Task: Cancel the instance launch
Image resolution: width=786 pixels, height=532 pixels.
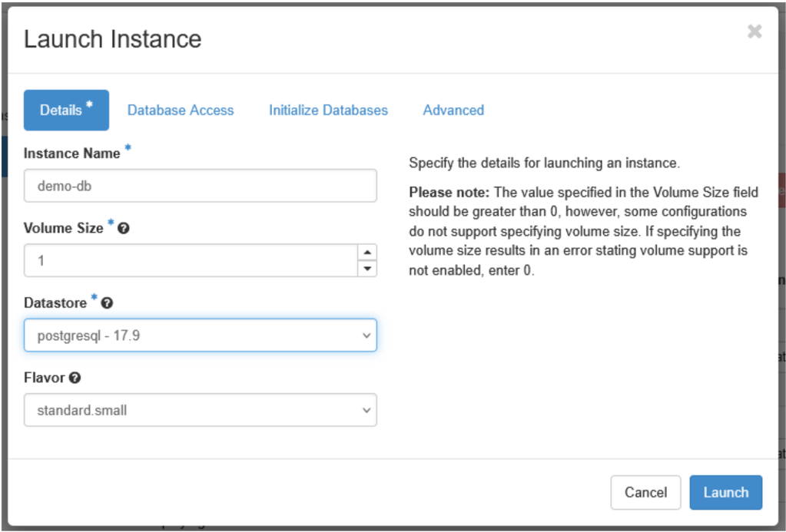Action: tap(645, 492)
